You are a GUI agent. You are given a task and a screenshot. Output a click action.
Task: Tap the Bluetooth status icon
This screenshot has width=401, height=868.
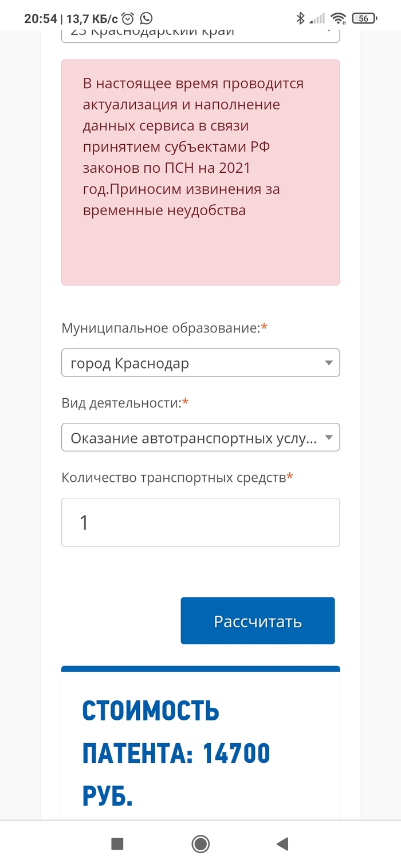300,18
